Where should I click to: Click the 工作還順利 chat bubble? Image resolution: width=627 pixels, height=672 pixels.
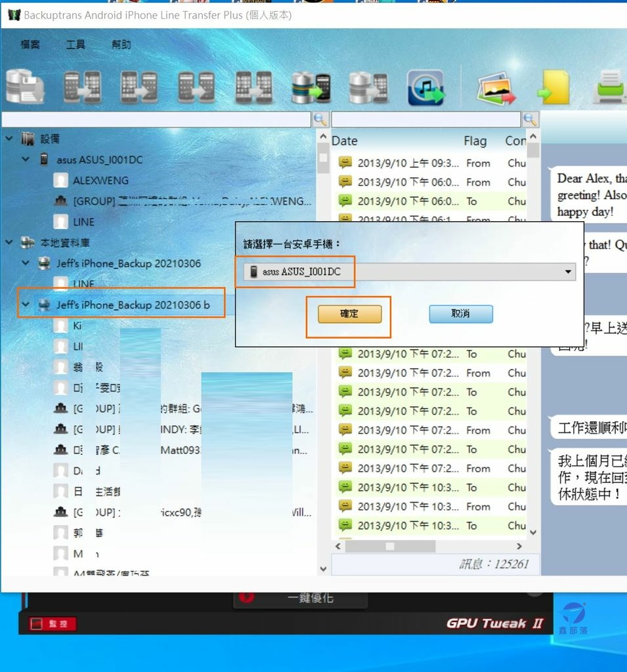pos(590,427)
